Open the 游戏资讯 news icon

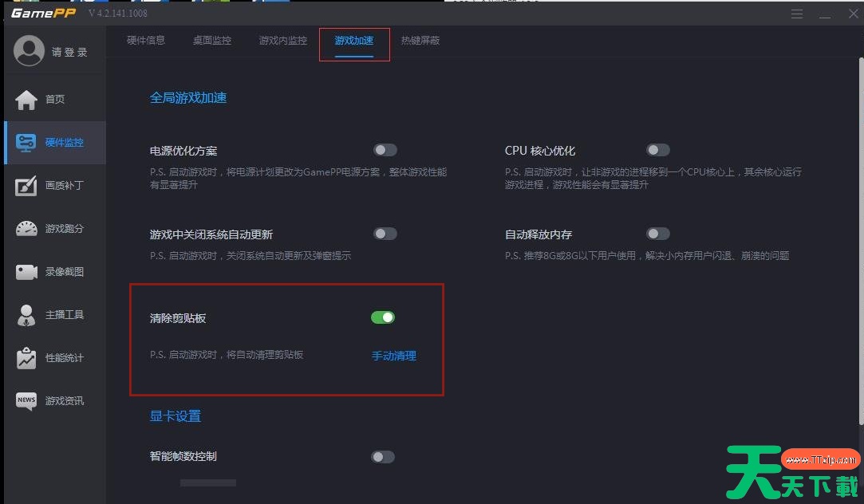coord(26,400)
